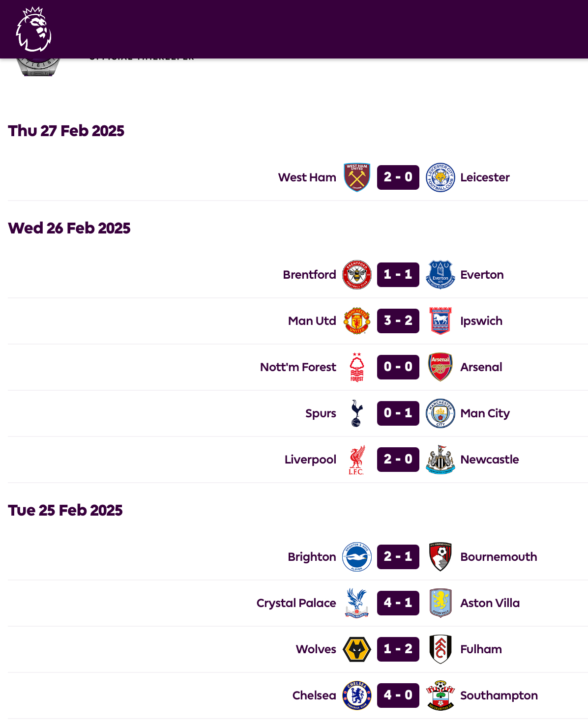Click the Arsenal cannon crest
Screen dimensions: 588x725
coord(441,367)
